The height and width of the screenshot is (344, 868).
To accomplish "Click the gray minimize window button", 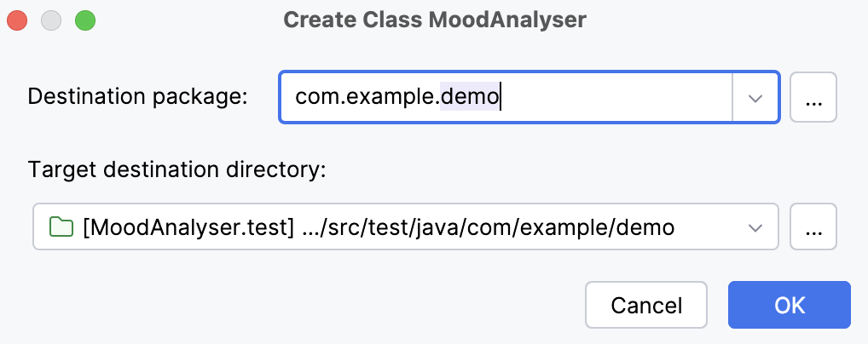I will (51, 20).
